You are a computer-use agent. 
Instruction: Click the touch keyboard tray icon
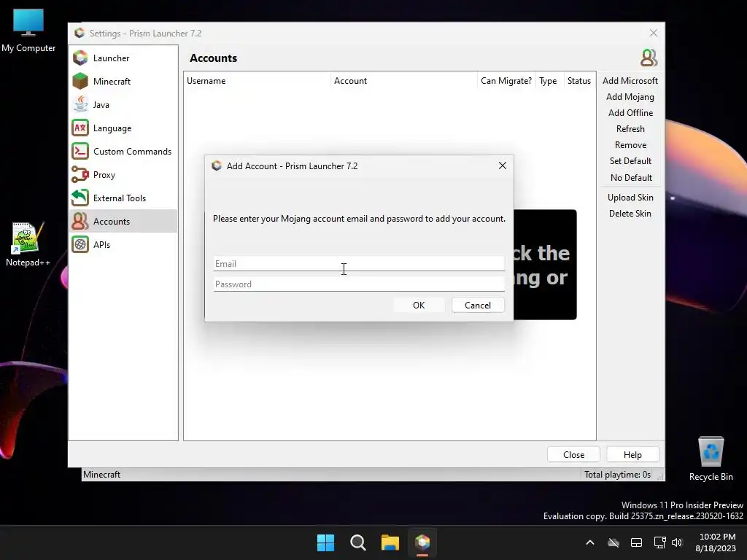[636, 542]
